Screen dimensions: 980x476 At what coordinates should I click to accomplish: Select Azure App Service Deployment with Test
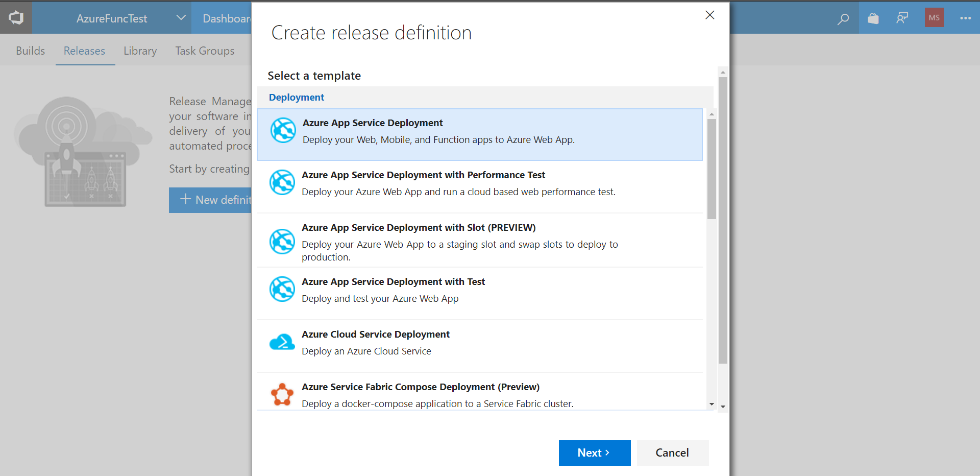point(480,294)
